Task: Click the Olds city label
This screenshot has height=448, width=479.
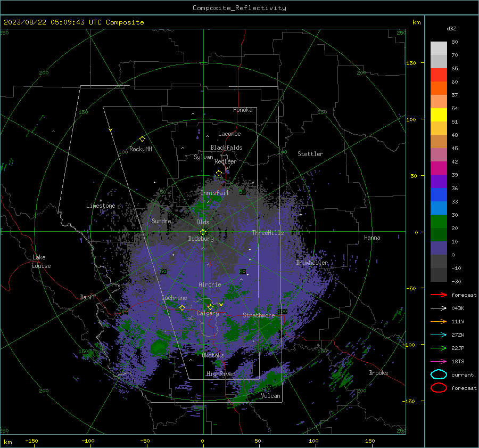Action: (x=203, y=222)
